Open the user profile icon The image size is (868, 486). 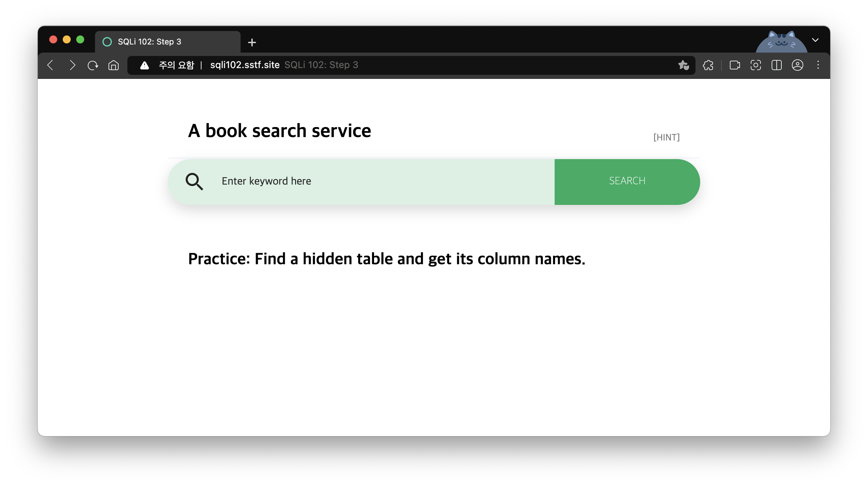click(797, 65)
